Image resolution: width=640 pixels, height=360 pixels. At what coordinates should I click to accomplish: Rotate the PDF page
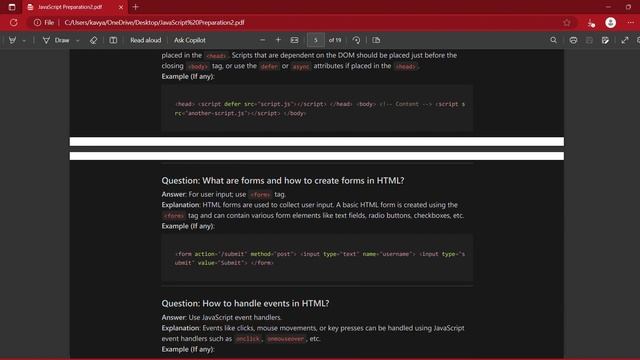356,40
